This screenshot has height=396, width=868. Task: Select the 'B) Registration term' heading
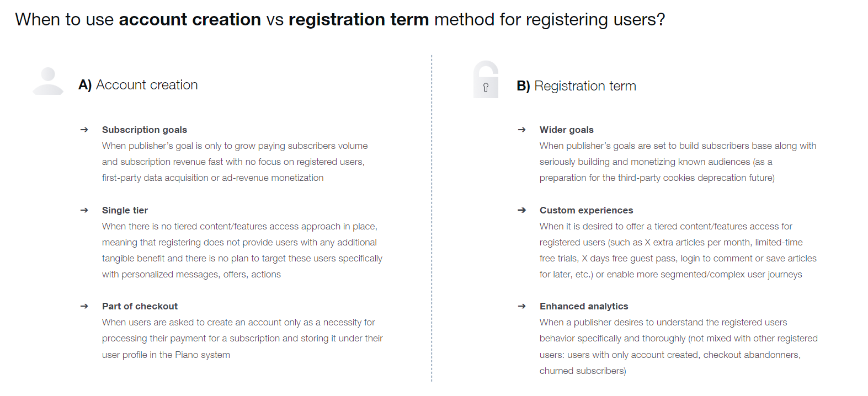click(x=576, y=86)
